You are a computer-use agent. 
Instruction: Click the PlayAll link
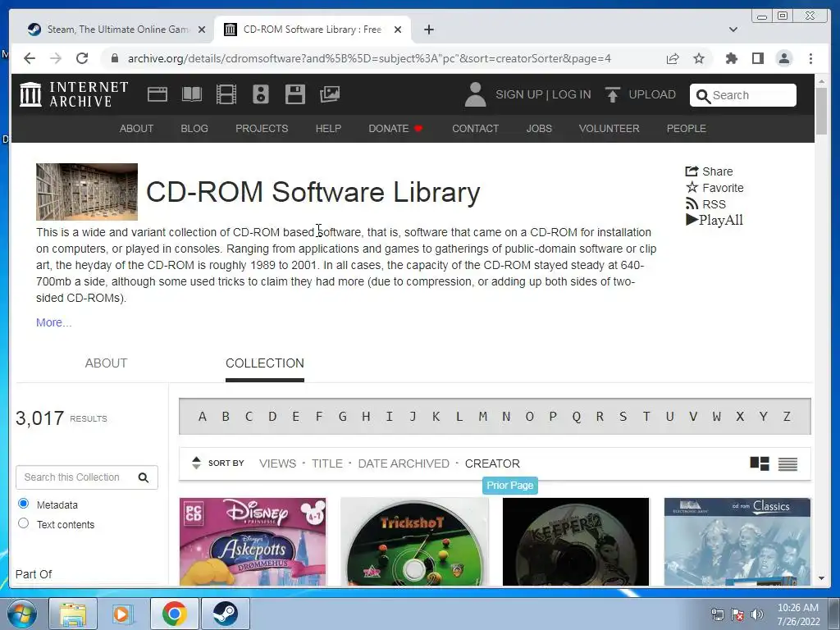[x=714, y=220]
